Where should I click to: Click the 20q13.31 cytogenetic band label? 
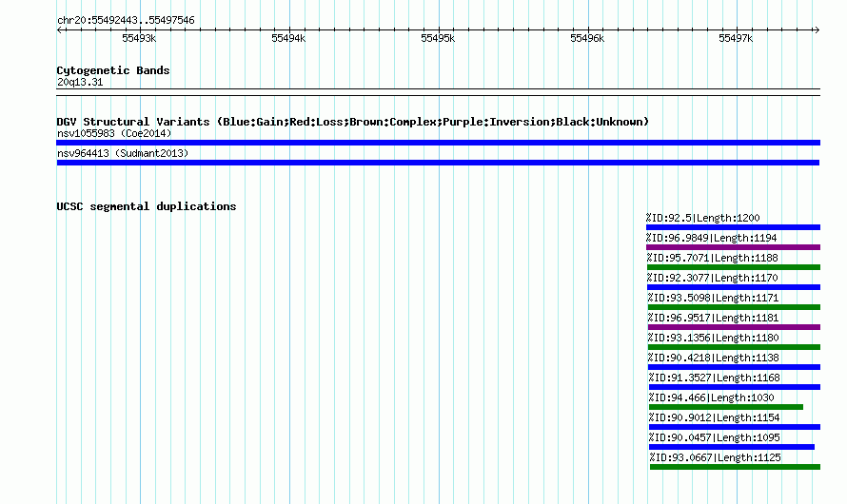coord(80,82)
